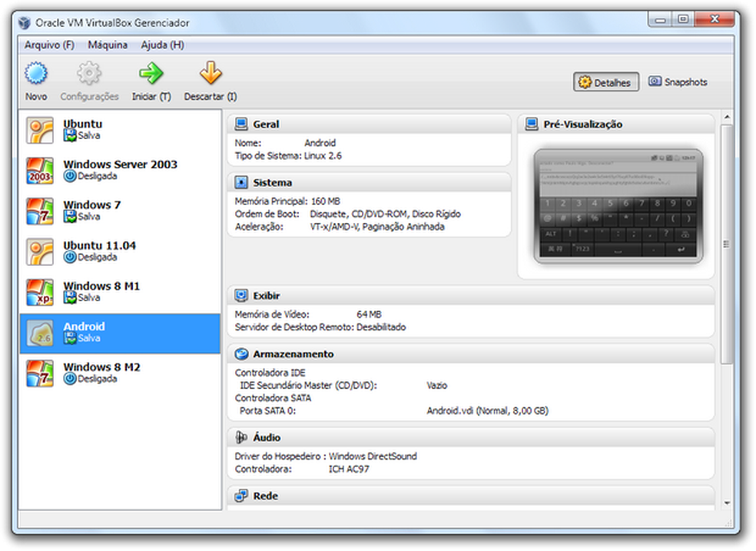Open the Ajuda (H) menu
Image resolution: width=756 pixels, height=551 pixels.
tap(162, 45)
